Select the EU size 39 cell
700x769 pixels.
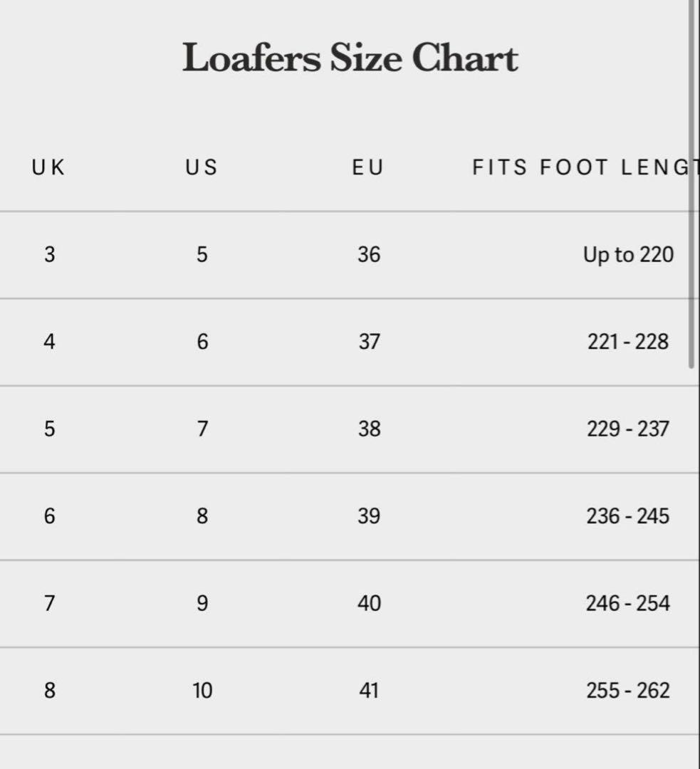click(369, 516)
